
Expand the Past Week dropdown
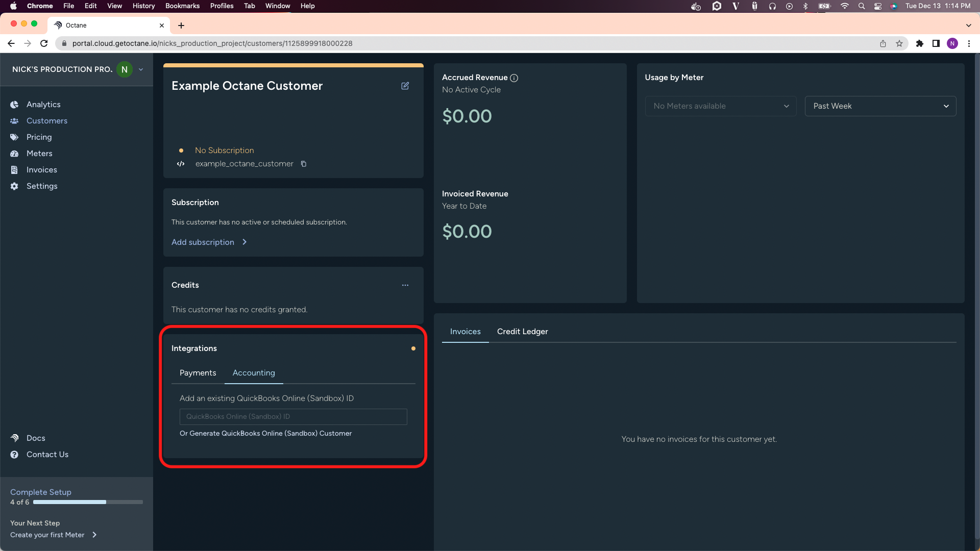coord(880,106)
